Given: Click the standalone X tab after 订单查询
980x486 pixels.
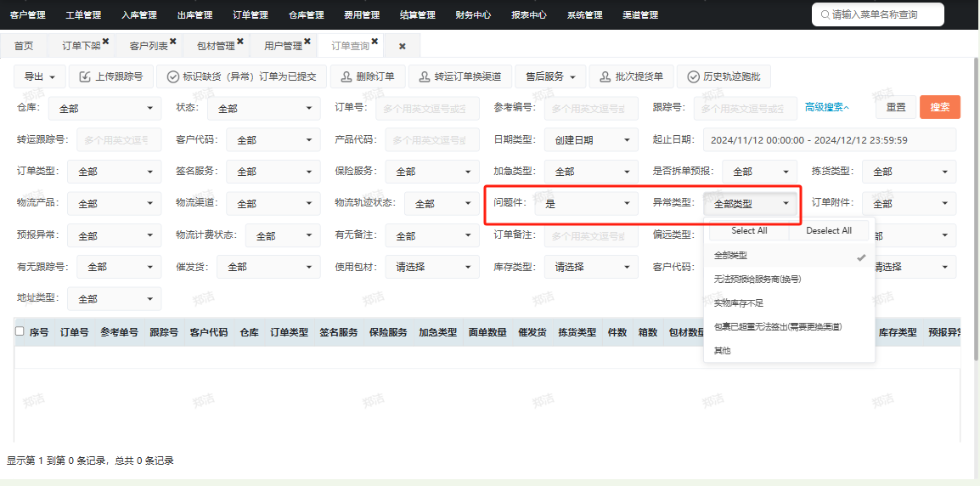Looking at the screenshot, I should point(403,46).
